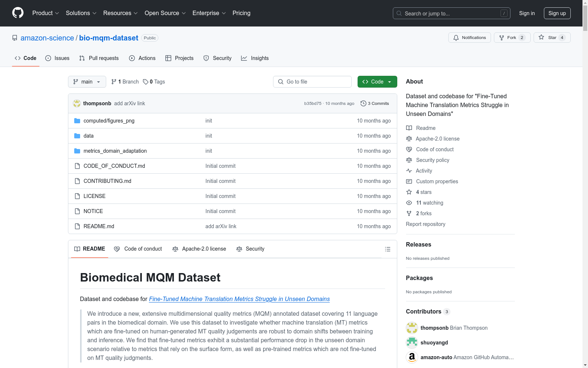The width and height of the screenshot is (588, 368).
Task: Click the Sign in link
Action: tap(527, 13)
